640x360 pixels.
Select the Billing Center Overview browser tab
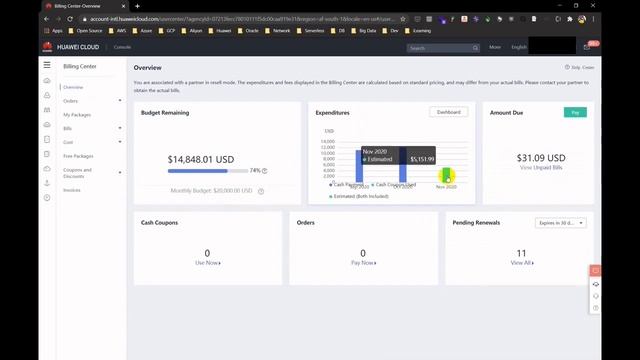(x=86, y=6)
